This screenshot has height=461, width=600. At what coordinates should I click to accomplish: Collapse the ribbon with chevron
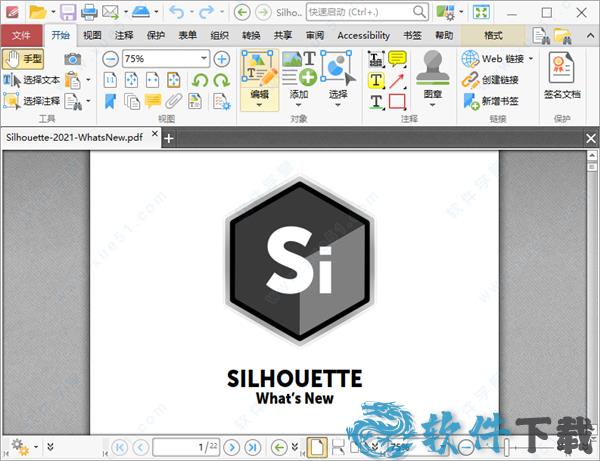click(x=590, y=35)
